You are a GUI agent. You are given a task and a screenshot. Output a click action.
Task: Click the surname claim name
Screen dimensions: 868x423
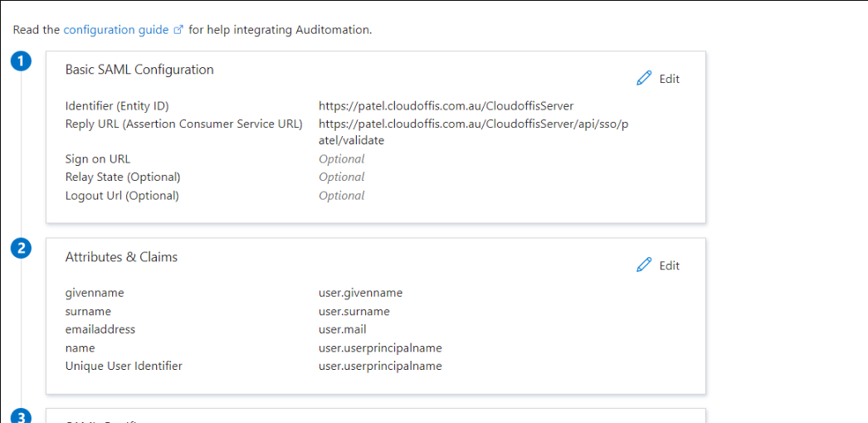[x=88, y=311]
